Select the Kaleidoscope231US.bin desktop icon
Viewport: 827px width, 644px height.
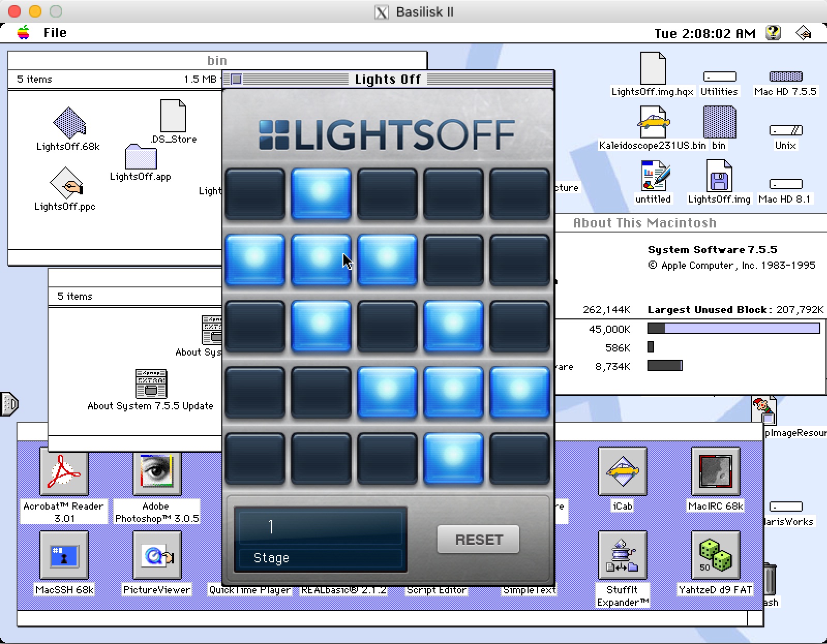[653, 122]
